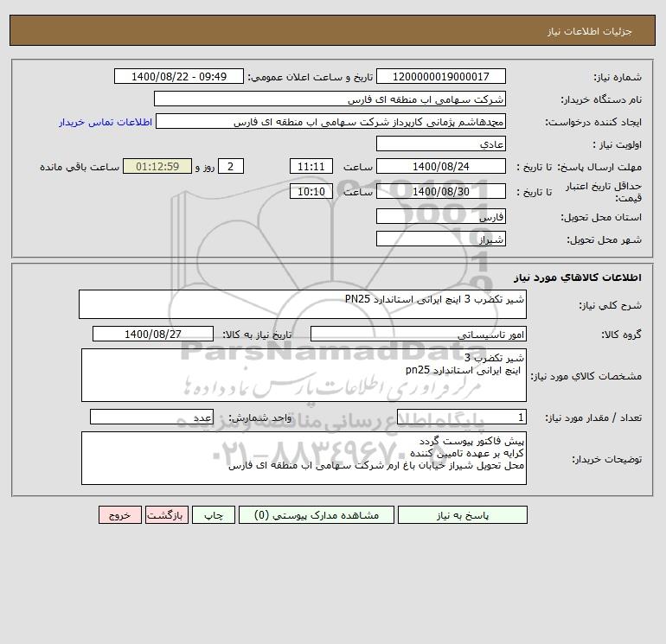Screen dimensions: 666x644
Task: Click the label مشخصات کالای مورد نیاز
Action: [586, 376]
